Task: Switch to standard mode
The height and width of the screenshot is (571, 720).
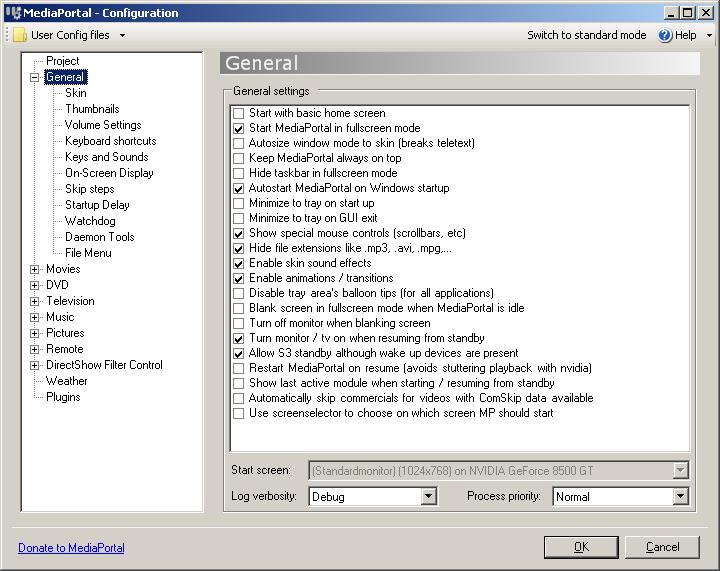Action: [x=586, y=35]
